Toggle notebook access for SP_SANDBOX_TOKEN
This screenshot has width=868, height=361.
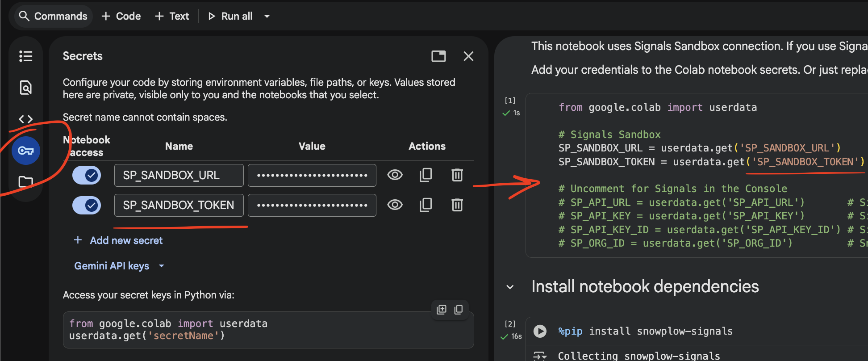87,205
